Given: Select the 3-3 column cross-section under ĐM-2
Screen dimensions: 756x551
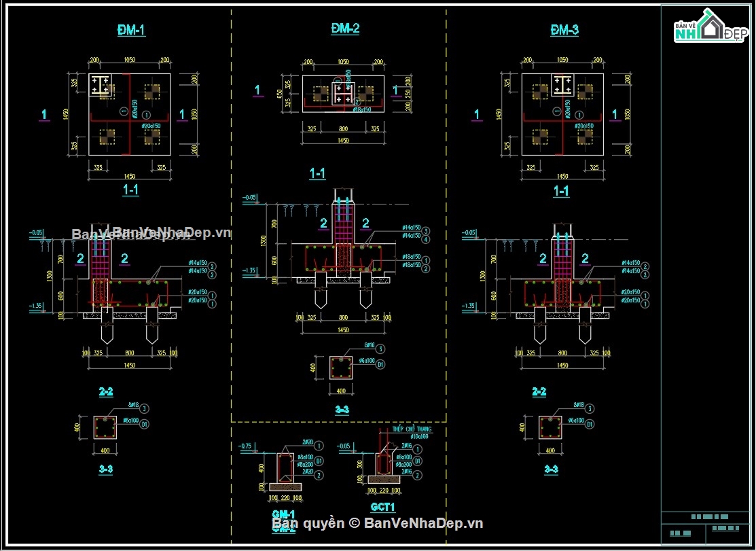Looking at the screenshot, I should tap(341, 368).
